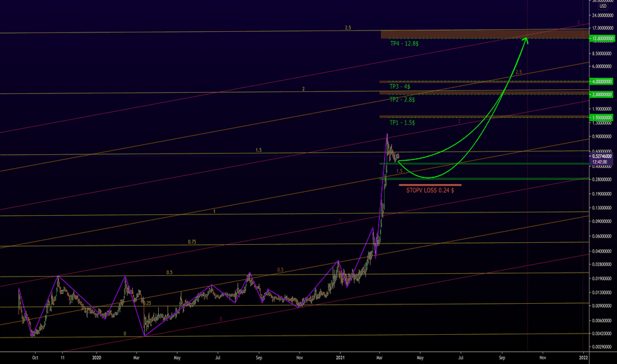Select the red channel label '3' near the top right

(579, 23)
